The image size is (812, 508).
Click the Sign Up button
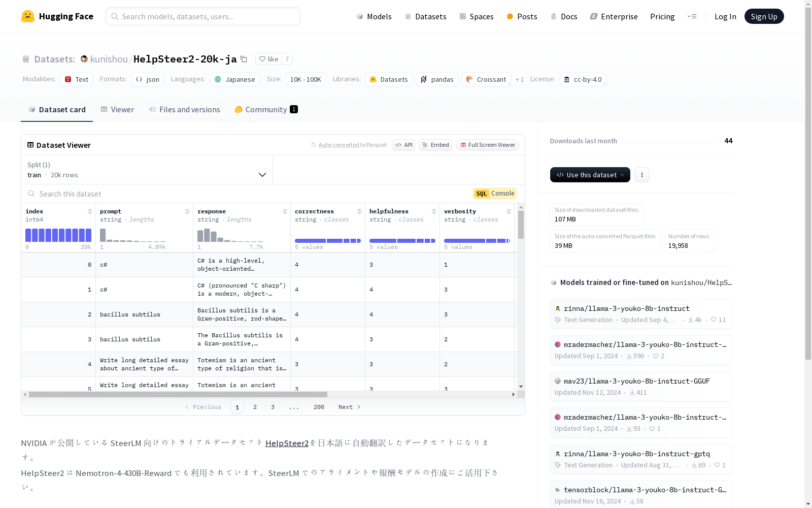pos(764,16)
